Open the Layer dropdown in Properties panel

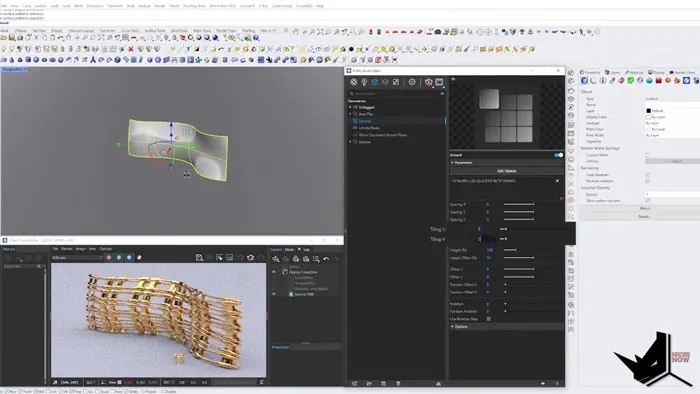(x=672, y=111)
